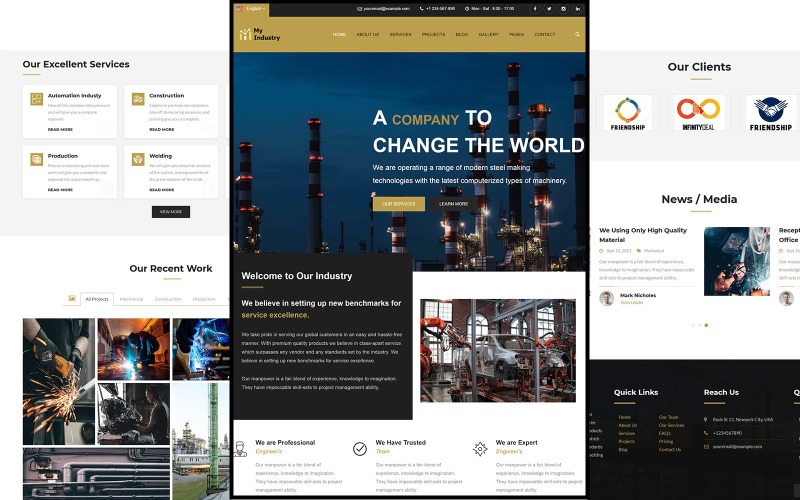Click About Us in footer Quick Links
Screen dimensions: 800x500
(628, 425)
